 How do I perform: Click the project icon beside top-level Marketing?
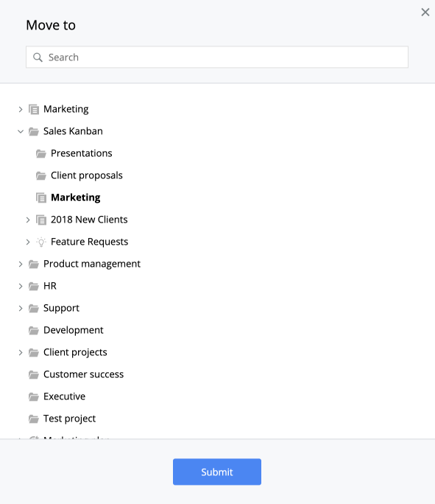point(34,109)
